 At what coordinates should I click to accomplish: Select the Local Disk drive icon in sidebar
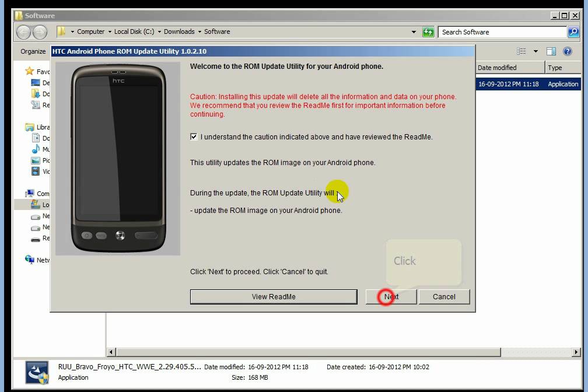36,204
